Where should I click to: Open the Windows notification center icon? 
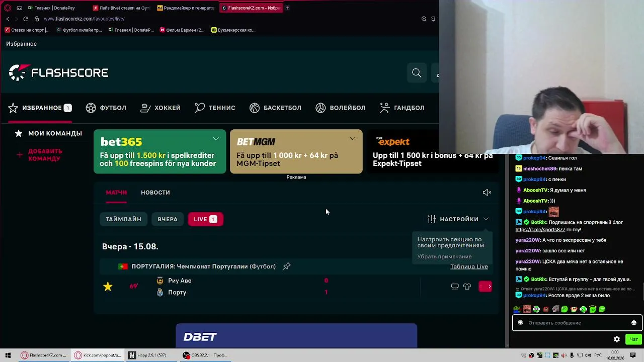633,355
